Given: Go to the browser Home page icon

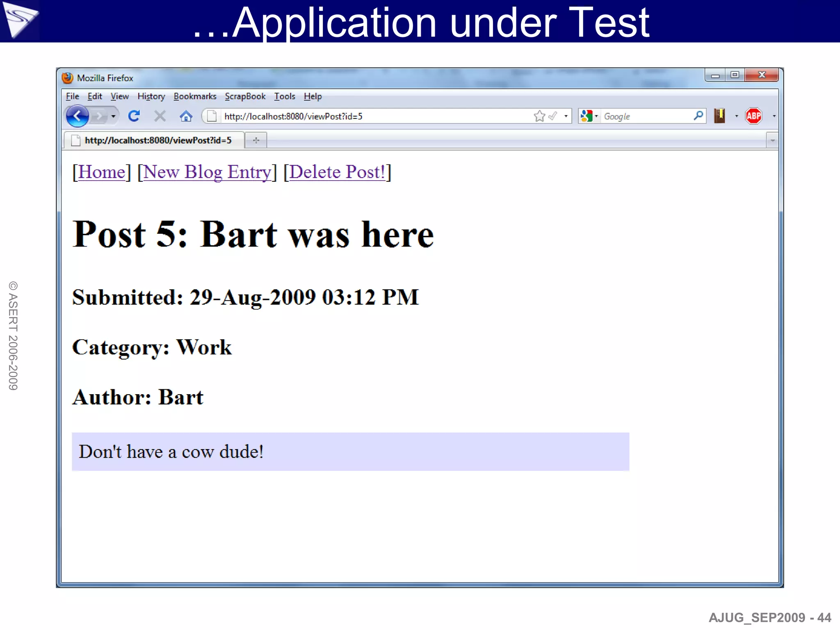Looking at the screenshot, I should pos(186,116).
